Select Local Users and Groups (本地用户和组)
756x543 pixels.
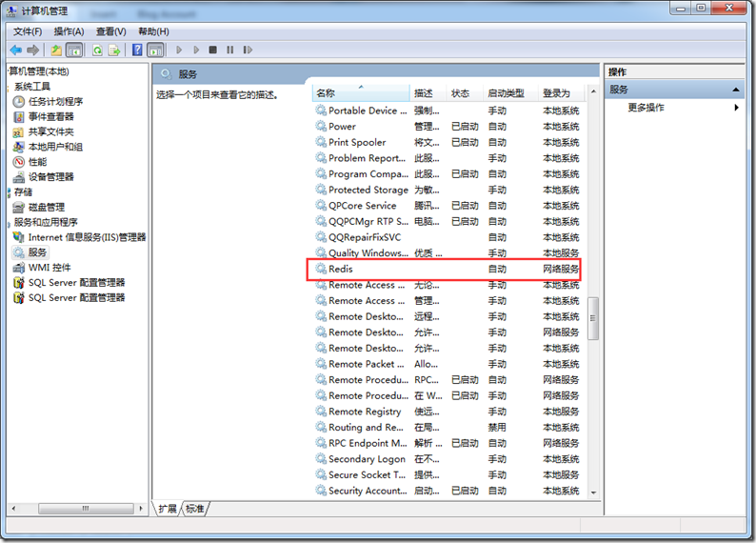pos(48,147)
